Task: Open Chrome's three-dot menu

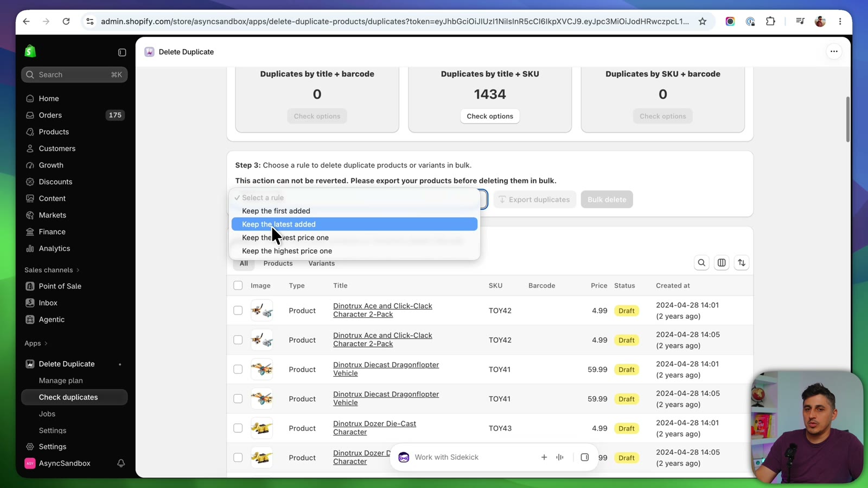Action: click(840, 22)
